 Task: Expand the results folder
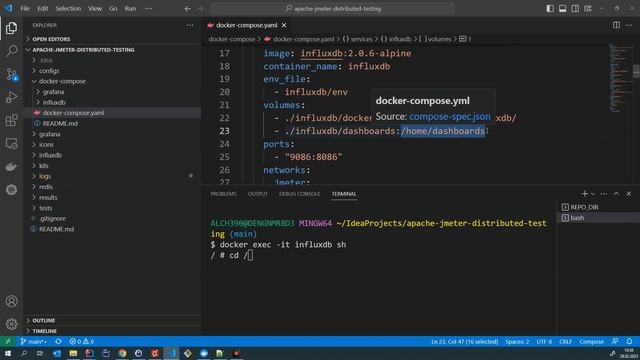(x=112, y=198)
